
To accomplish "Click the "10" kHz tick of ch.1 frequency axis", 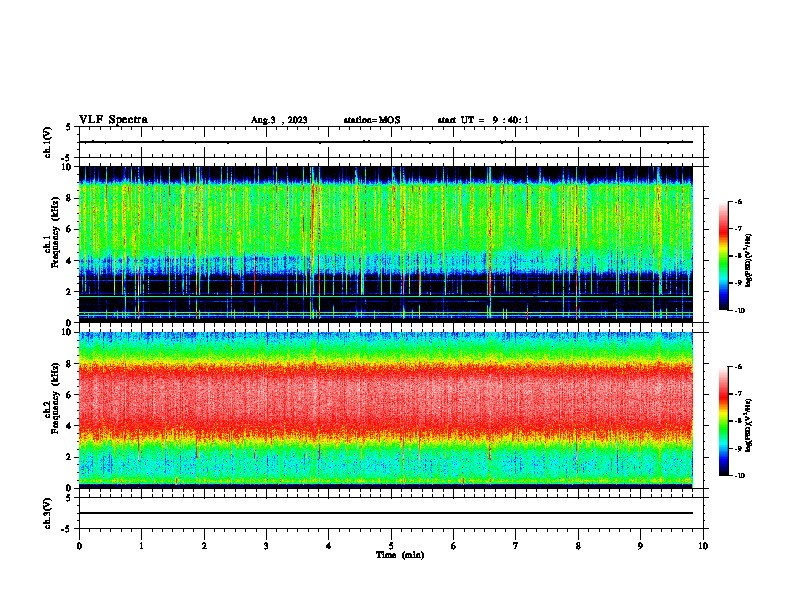I will (x=67, y=167).
